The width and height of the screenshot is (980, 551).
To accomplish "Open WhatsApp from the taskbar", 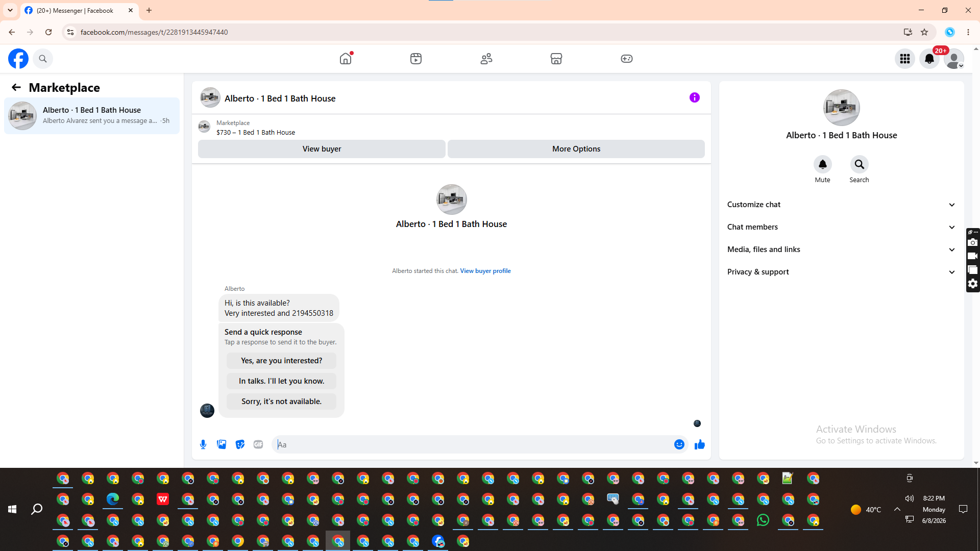I will (763, 520).
